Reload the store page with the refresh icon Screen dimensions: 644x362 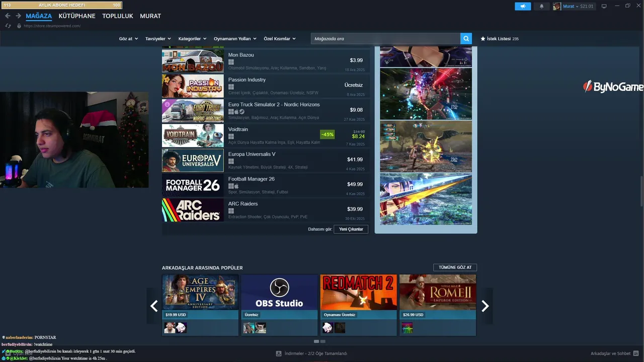pyautogui.click(x=8, y=26)
